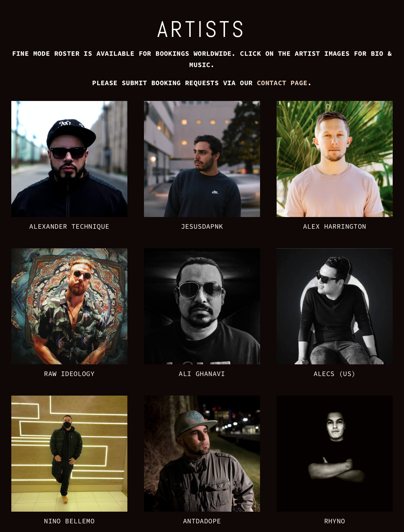Open Alecs (US) artist photo
The height and width of the screenshot is (532, 404).
coord(335,306)
